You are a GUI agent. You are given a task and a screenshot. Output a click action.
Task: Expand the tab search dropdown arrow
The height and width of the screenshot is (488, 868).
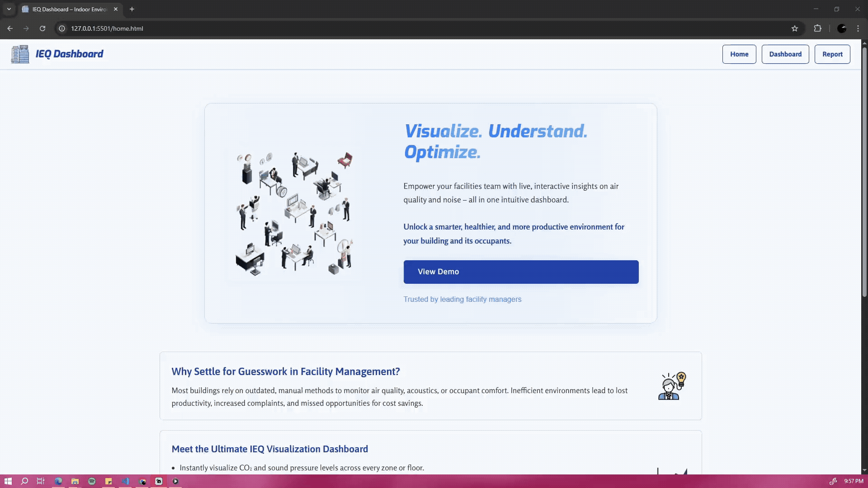[x=9, y=9]
